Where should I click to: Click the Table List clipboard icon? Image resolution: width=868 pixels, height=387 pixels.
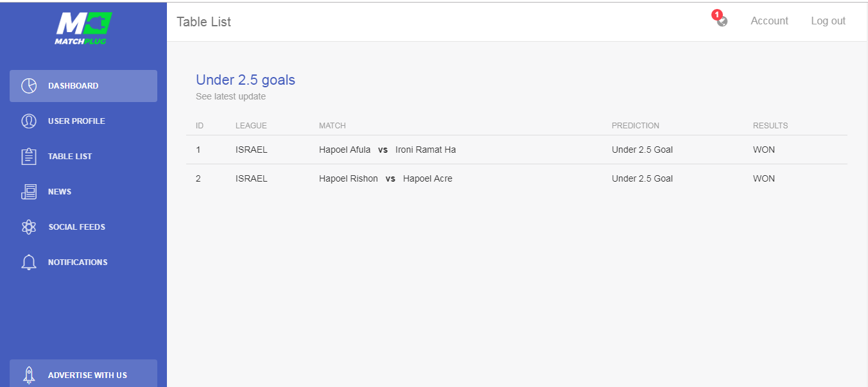29,157
